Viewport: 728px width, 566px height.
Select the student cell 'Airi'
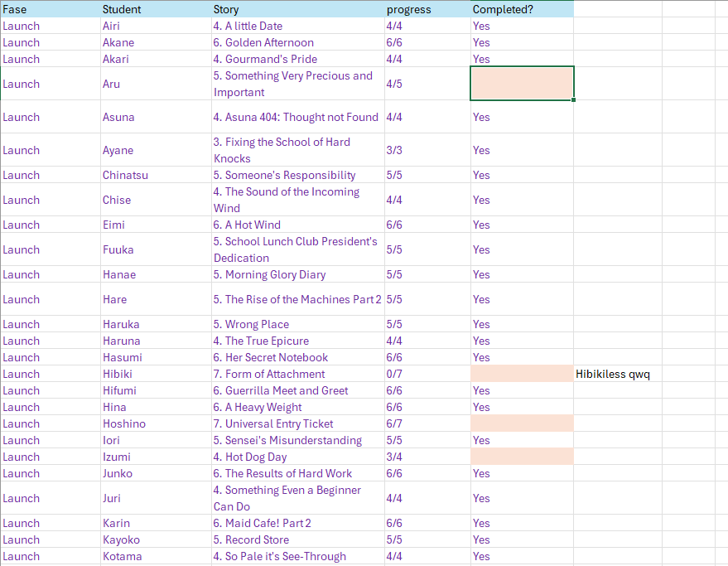click(x=156, y=26)
